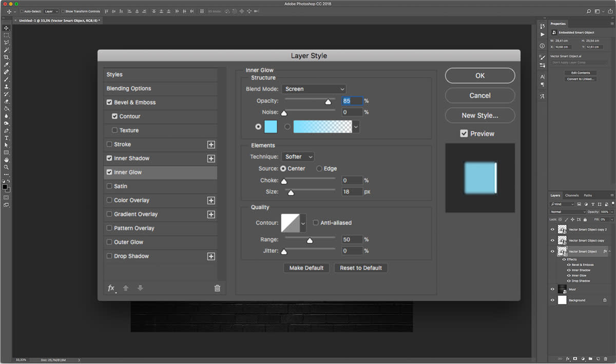Image resolution: width=616 pixels, height=364 pixels.
Task: Select the Untitled-1 document tab
Action: pyautogui.click(x=59, y=21)
